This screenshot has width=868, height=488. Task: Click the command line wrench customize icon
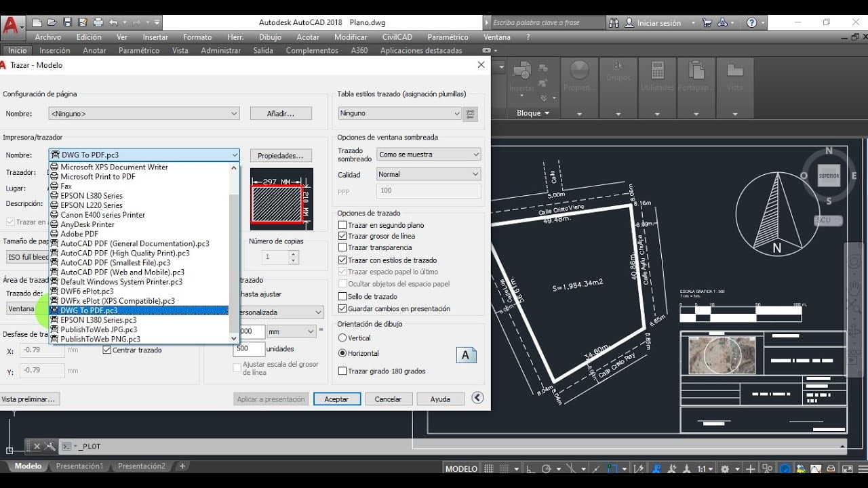(50, 447)
